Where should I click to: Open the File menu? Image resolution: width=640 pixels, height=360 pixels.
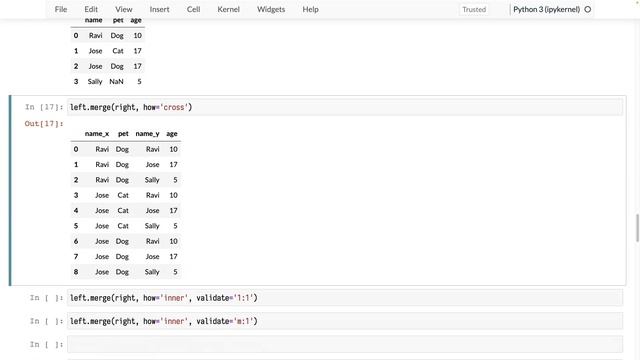pyautogui.click(x=61, y=9)
